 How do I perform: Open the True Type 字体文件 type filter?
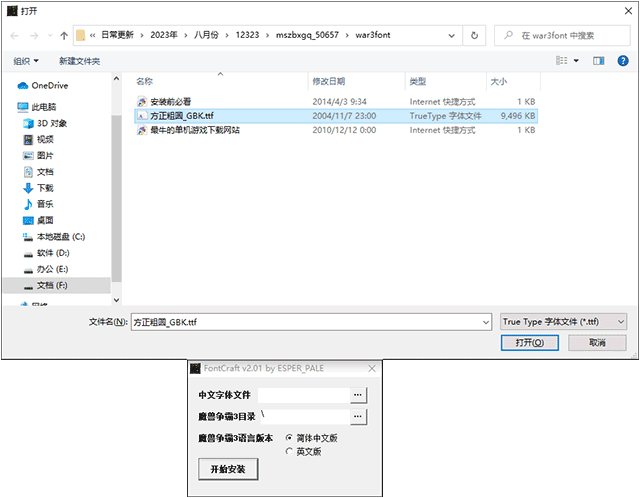pos(563,322)
